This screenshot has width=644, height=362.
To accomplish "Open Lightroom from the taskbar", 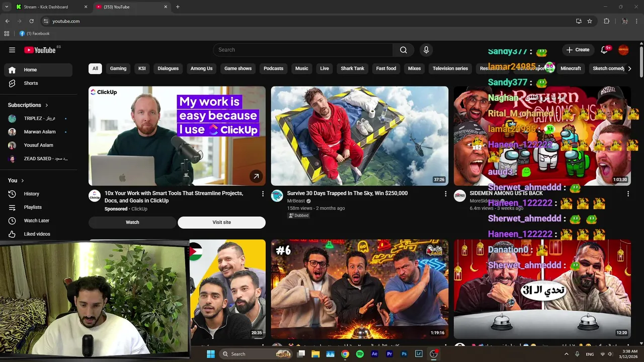I will coord(419,354).
